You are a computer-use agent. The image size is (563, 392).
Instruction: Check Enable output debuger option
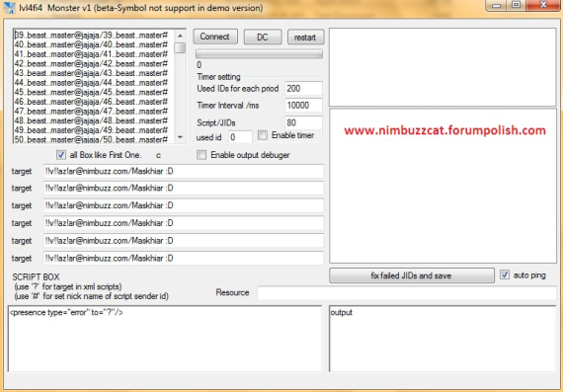coord(201,155)
